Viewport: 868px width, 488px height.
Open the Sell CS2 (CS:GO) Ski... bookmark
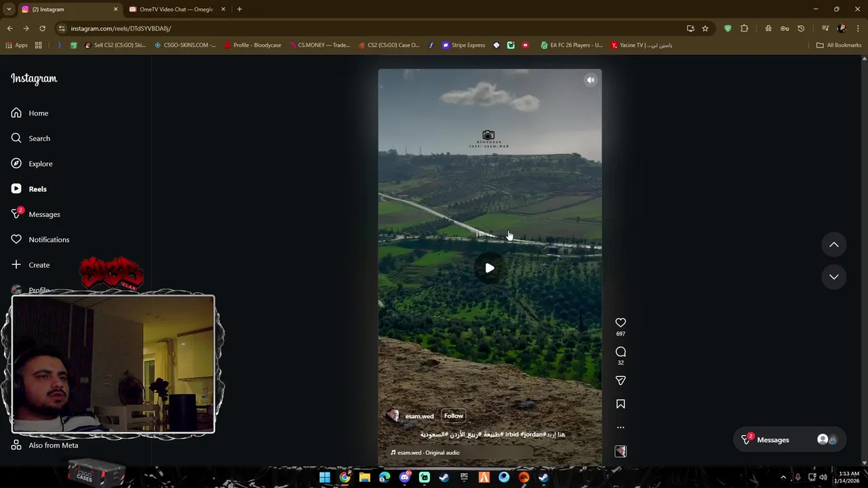[x=115, y=45]
